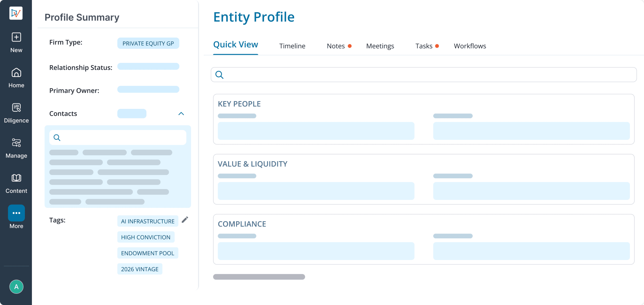The image size is (644, 305).
Task: Open the Primary Owner selector
Action: tap(148, 89)
